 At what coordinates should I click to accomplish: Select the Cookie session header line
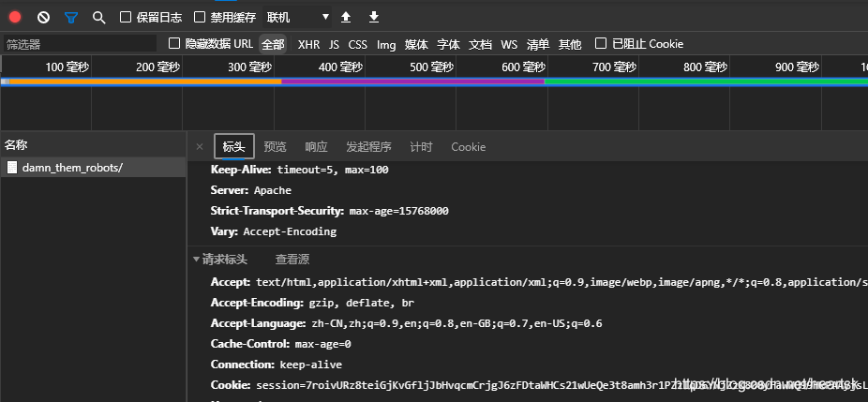[539, 385]
